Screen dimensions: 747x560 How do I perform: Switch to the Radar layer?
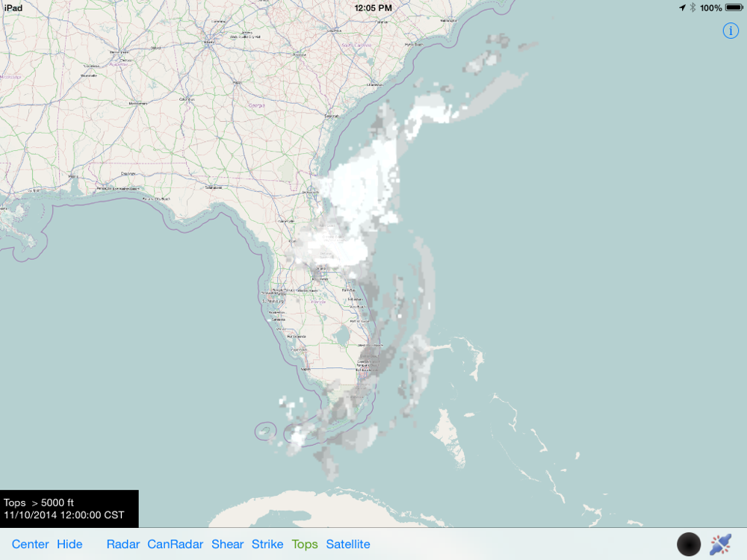coord(123,544)
